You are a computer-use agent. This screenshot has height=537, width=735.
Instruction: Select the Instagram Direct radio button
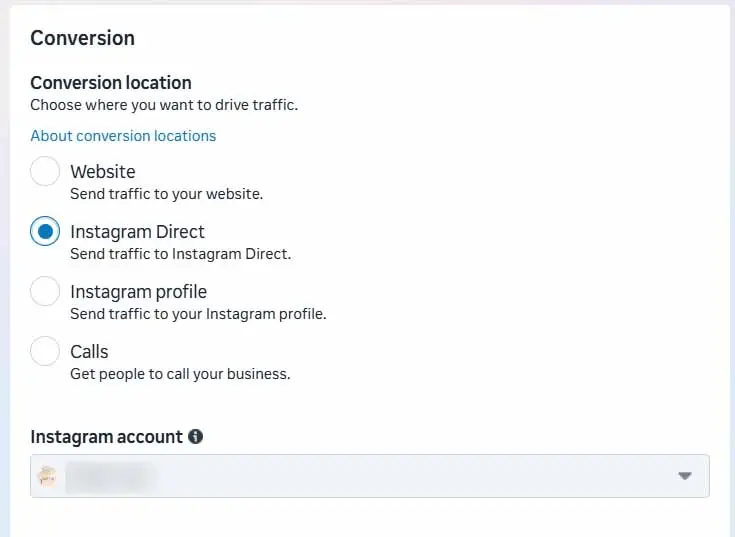pos(45,231)
